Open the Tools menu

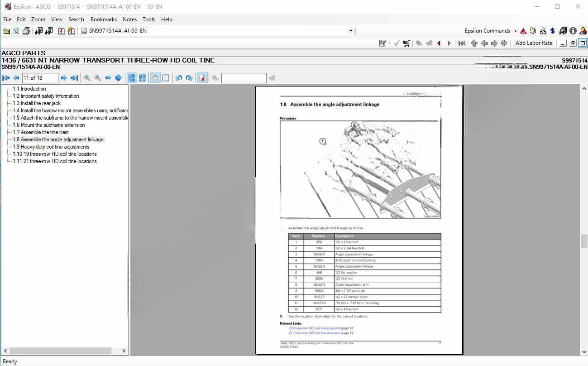(148, 19)
